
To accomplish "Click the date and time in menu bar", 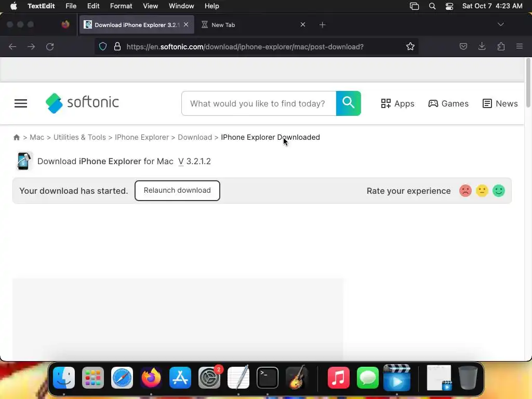I will pyautogui.click(x=493, y=6).
